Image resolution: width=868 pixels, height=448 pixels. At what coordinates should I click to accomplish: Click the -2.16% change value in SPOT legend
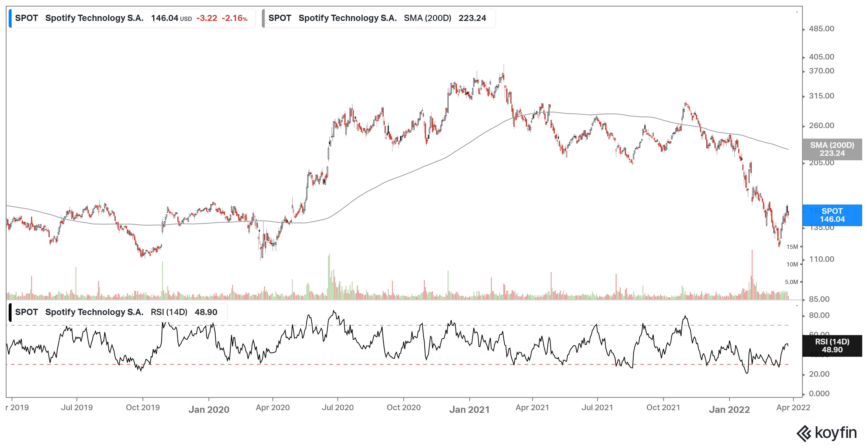(x=235, y=18)
